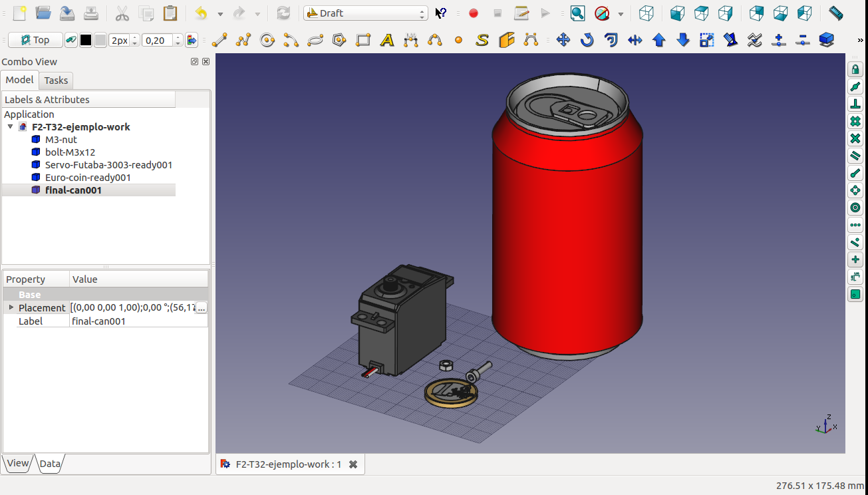
Task: Open the black line color swatch
Action: (86, 41)
